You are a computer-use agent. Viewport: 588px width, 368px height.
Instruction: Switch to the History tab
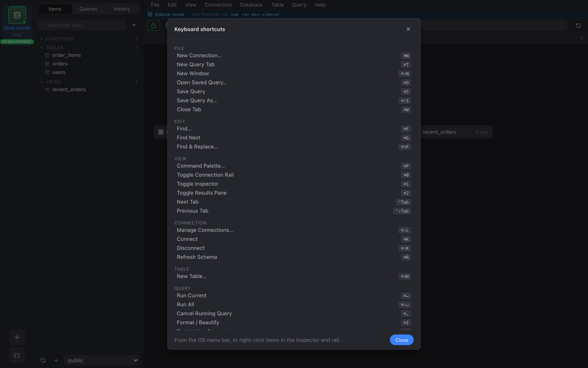click(x=121, y=9)
